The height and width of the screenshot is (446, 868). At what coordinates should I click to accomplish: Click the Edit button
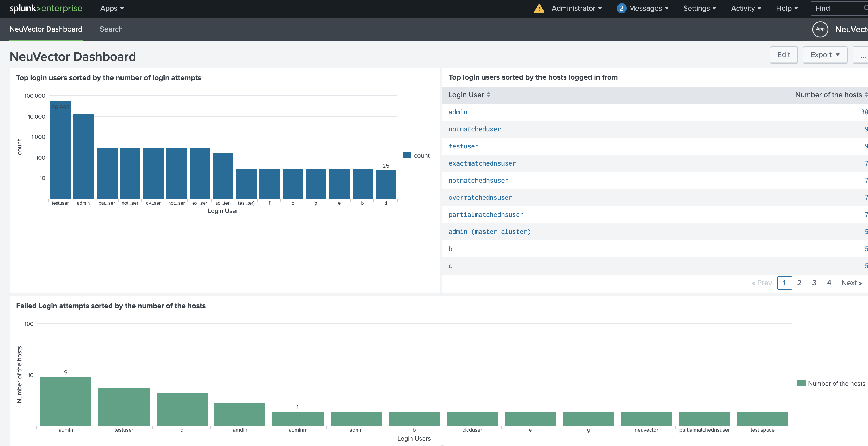783,55
